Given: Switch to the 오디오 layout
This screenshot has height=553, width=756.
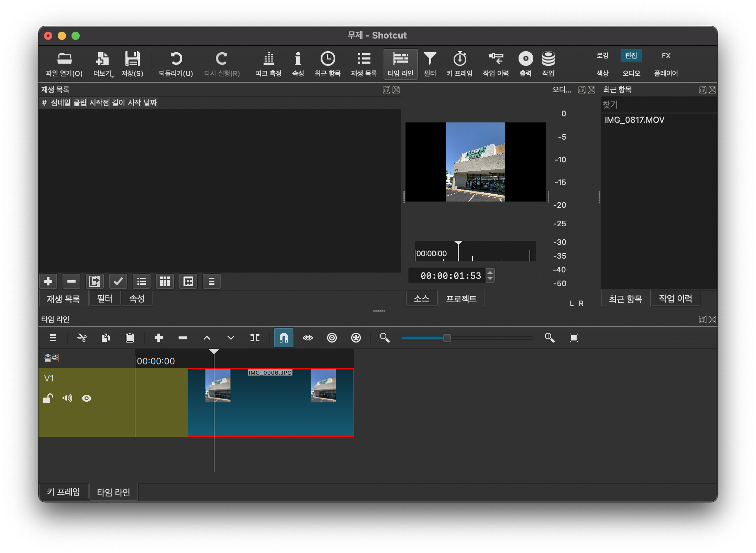Looking at the screenshot, I should pyautogui.click(x=631, y=73).
